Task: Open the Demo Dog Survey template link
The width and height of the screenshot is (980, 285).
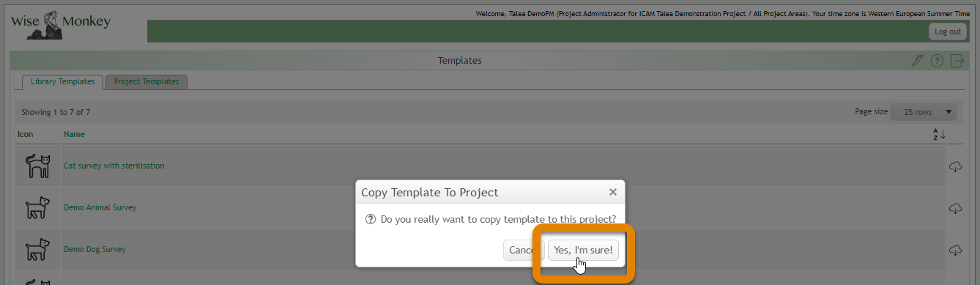Action: coord(94,250)
